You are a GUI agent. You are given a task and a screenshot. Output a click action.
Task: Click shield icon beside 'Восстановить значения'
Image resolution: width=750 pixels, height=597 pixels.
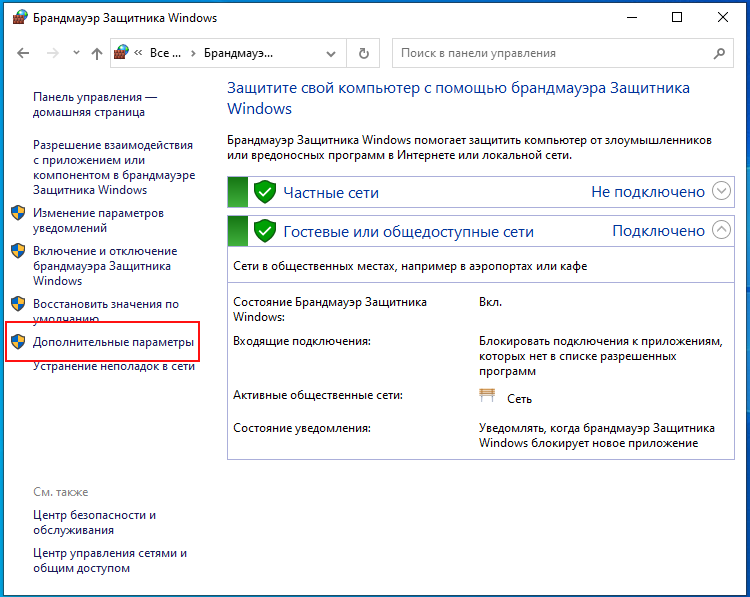pyautogui.click(x=18, y=303)
